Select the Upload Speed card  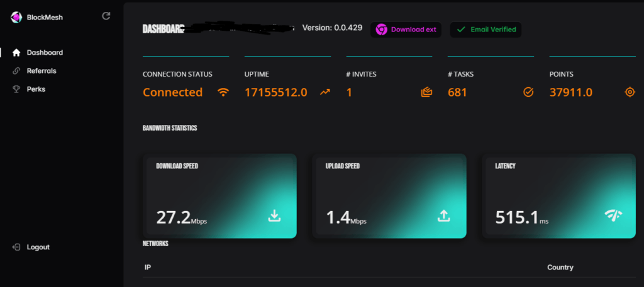pyautogui.click(x=389, y=196)
